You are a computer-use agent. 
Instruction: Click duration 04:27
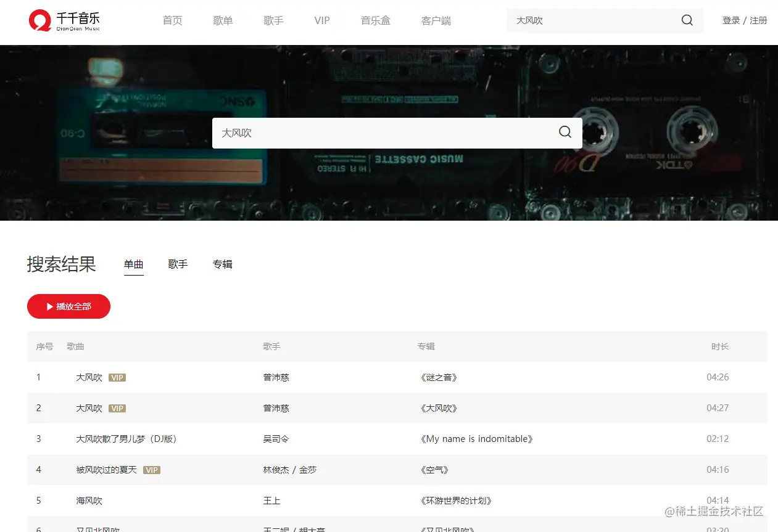(x=718, y=408)
